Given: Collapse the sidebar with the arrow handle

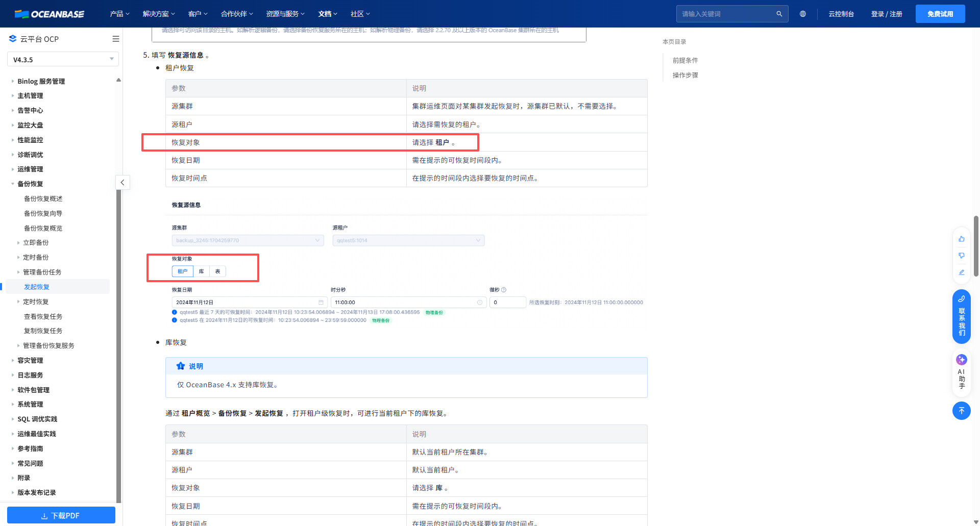Looking at the screenshot, I should 122,183.
